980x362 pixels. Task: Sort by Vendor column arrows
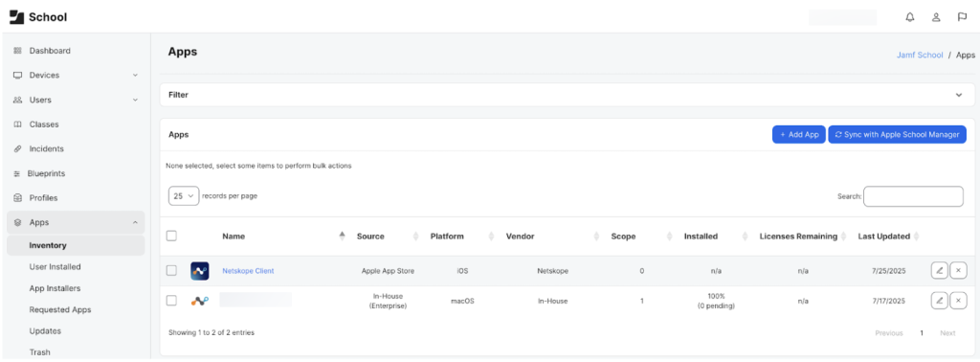coord(595,237)
